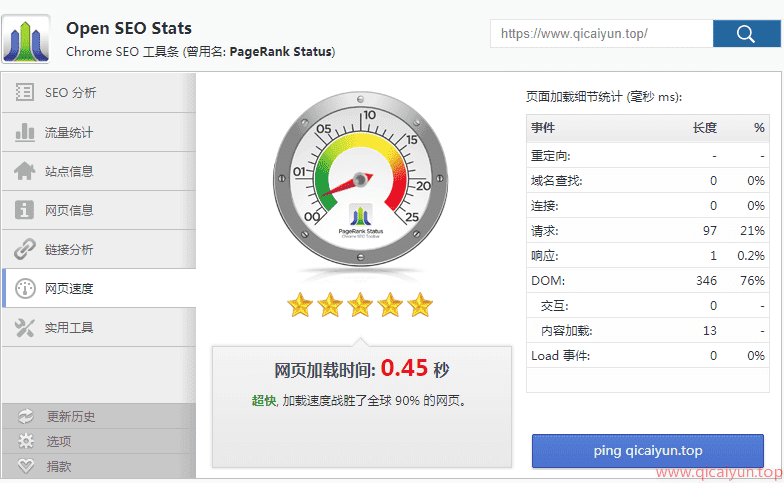Go to 站点信息 in sidebar
The width and height of the screenshot is (784, 483).
98,171
